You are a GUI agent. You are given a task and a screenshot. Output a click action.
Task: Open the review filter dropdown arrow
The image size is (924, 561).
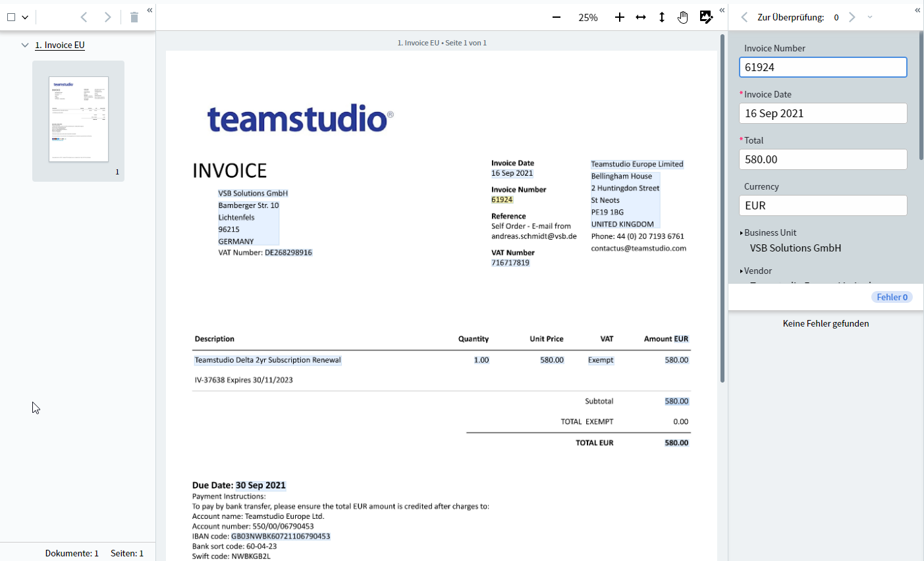click(x=870, y=17)
